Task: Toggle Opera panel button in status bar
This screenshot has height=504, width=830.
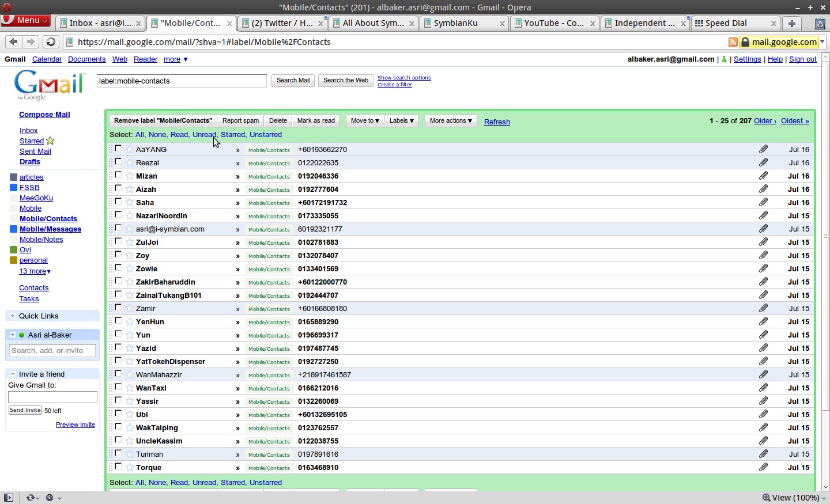Action: 8,498
